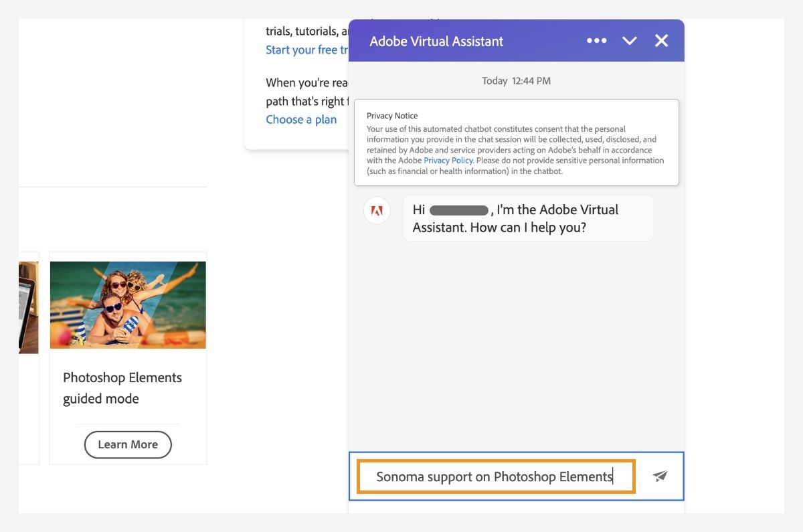Click the Today 12:44 PM timestamp
803x532 pixels.
[516, 81]
